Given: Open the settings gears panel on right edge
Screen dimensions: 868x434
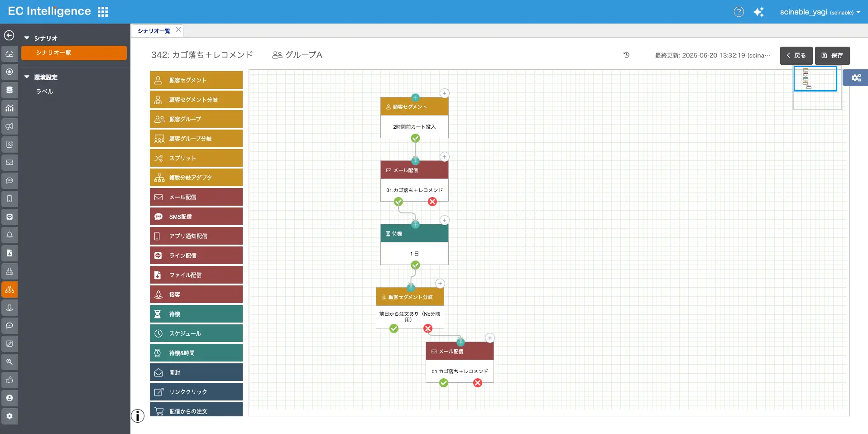Looking at the screenshot, I should [x=856, y=77].
